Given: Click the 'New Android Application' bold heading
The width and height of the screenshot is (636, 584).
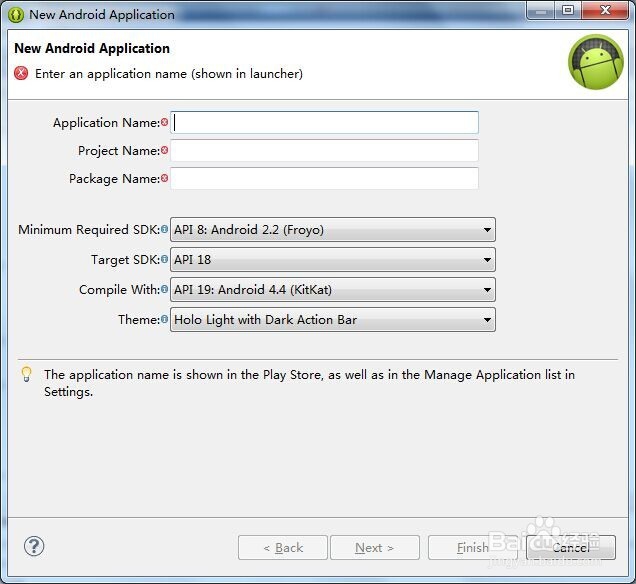Looking at the screenshot, I should [x=92, y=48].
